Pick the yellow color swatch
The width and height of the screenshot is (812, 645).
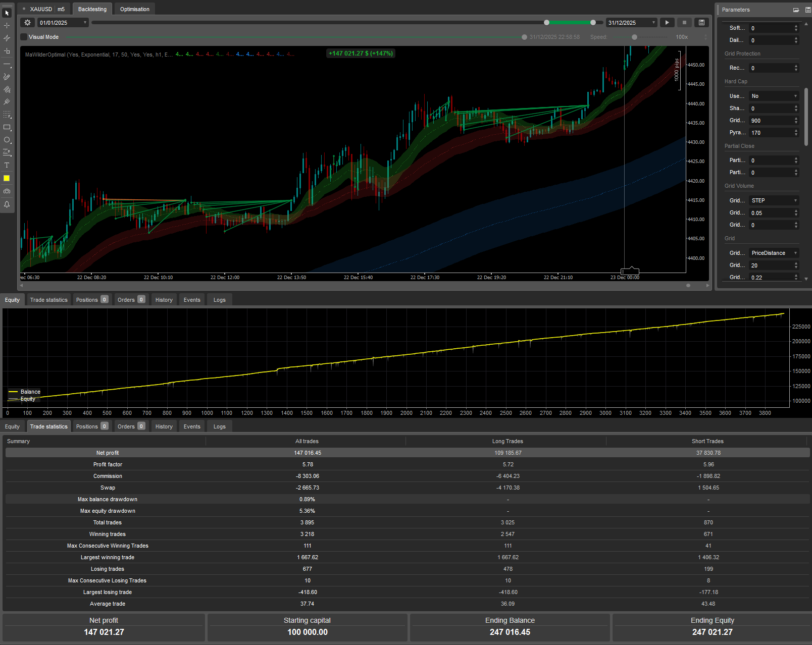(7, 179)
